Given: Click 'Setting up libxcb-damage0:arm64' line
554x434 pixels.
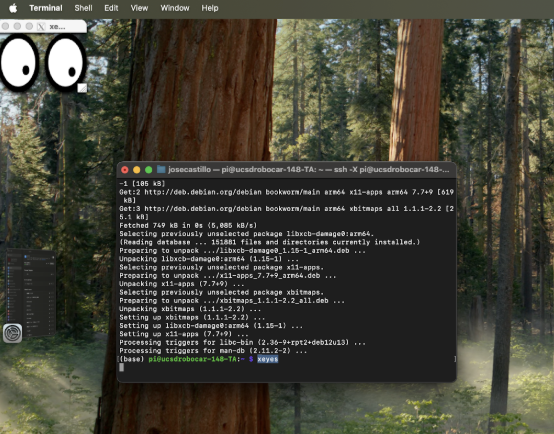Looking at the screenshot, I should (211, 326).
